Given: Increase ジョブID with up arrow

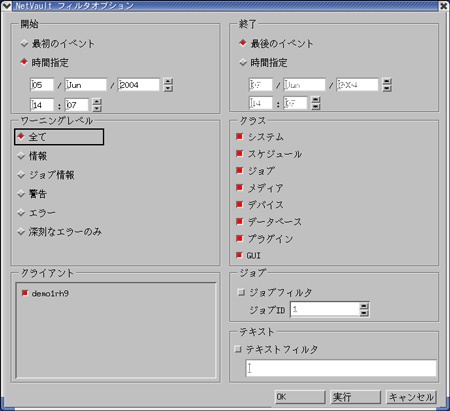Looking at the screenshot, I should pos(364,306).
